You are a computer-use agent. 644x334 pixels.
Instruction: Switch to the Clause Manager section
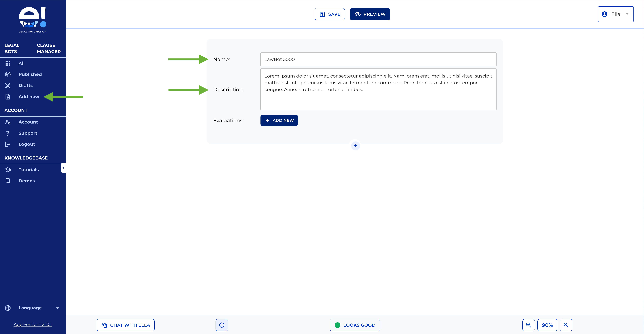pyautogui.click(x=49, y=48)
